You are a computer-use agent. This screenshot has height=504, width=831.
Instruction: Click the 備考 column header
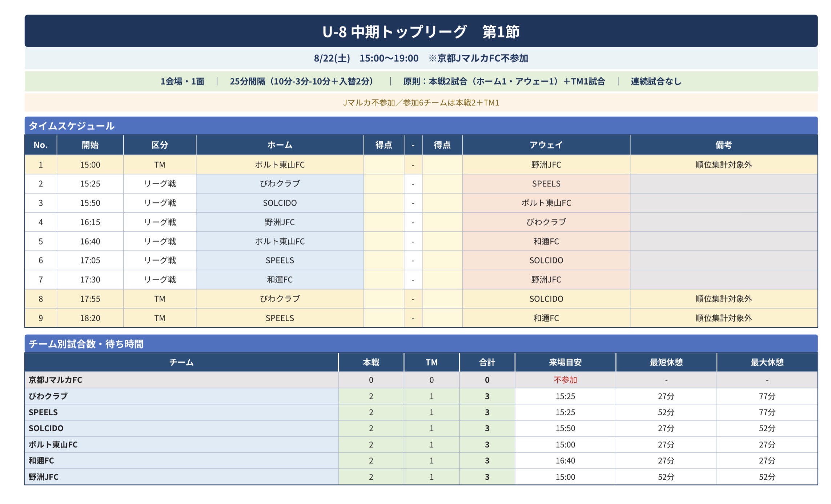click(724, 145)
